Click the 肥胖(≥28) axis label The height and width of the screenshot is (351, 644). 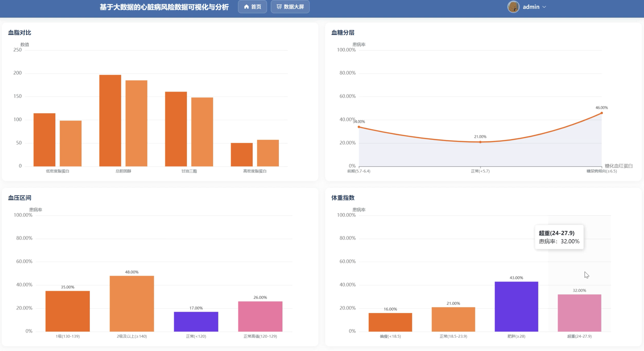point(516,336)
